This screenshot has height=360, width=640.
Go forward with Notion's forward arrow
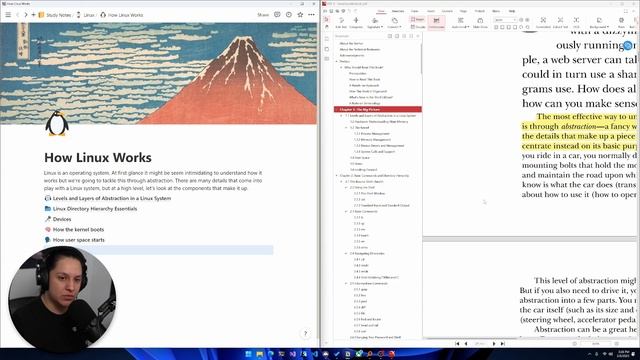coord(25,15)
